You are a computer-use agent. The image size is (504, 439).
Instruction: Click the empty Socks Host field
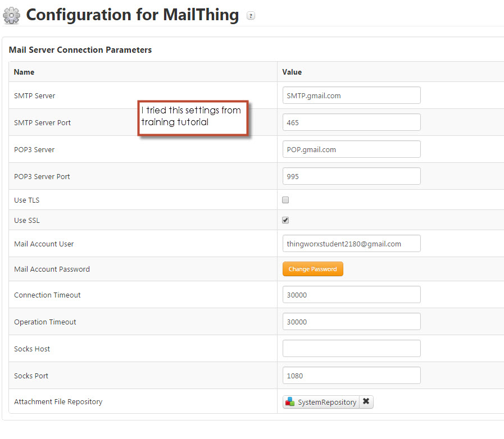(x=351, y=348)
